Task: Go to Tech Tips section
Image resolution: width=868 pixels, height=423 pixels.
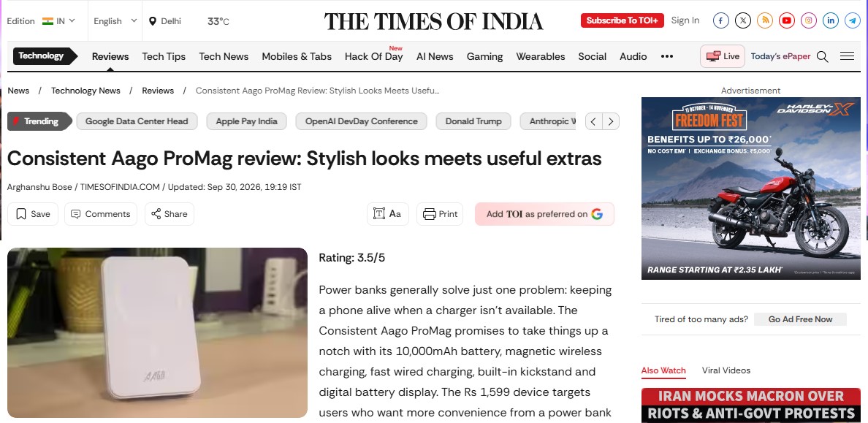Action: (x=164, y=56)
